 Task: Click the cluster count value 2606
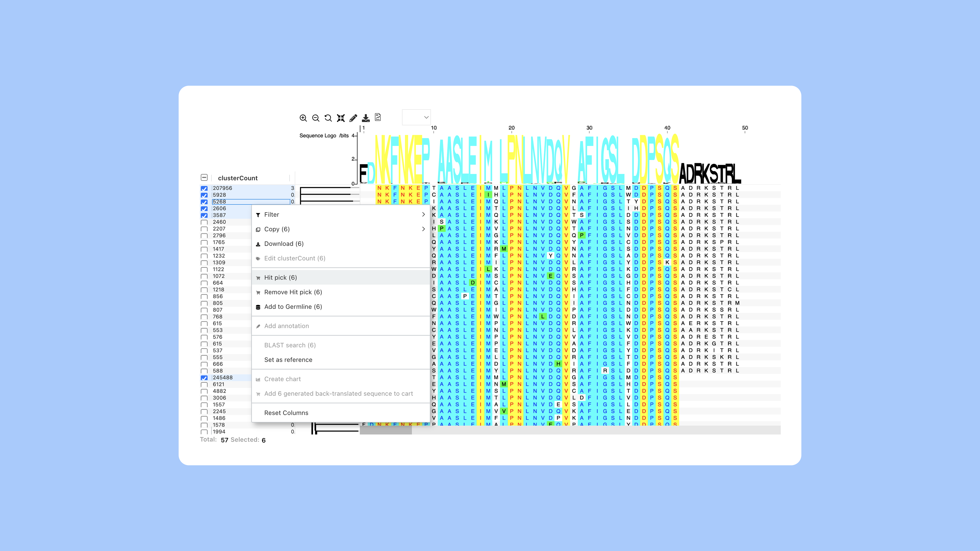click(x=219, y=208)
